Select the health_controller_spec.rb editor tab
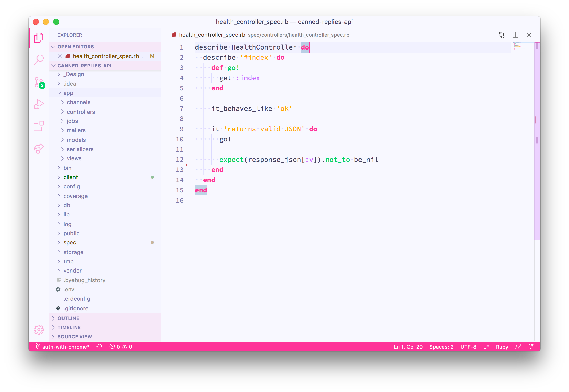 [x=212, y=35]
